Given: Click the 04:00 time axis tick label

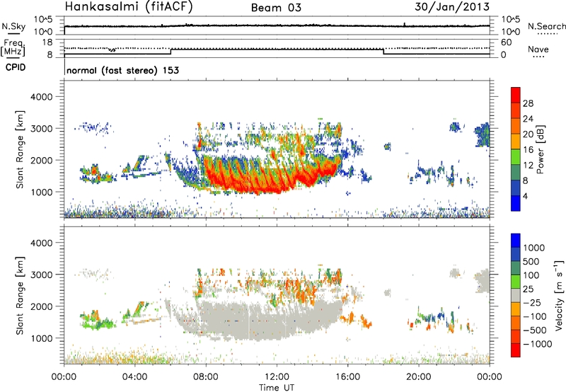Looking at the screenshot, I should (x=134, y=377).
